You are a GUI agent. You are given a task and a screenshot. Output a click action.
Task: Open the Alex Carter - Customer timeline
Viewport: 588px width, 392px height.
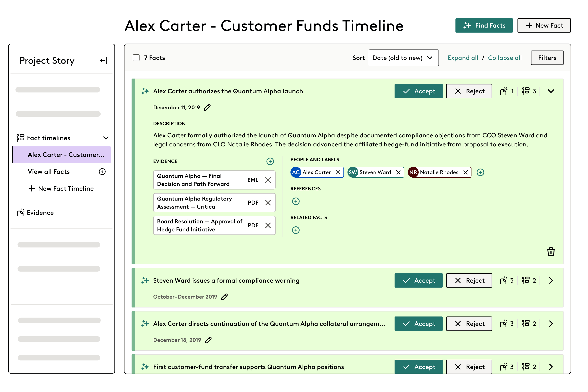click(x=62, y=155)
